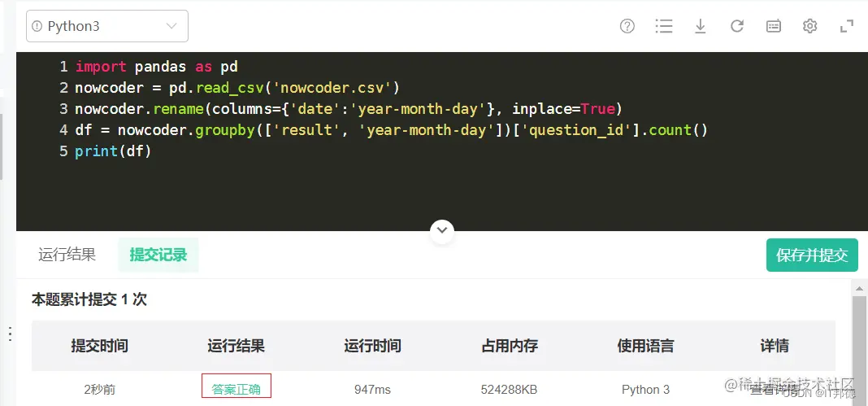The height and width of the screenshot is (406, 868).
Task: Open the editor settings gear icon
Action: 809,26
